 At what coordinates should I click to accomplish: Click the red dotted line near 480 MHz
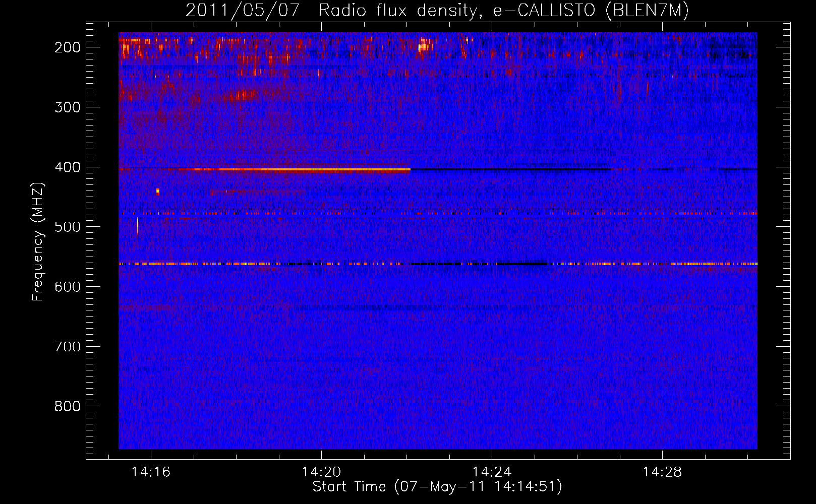point(438,214)
